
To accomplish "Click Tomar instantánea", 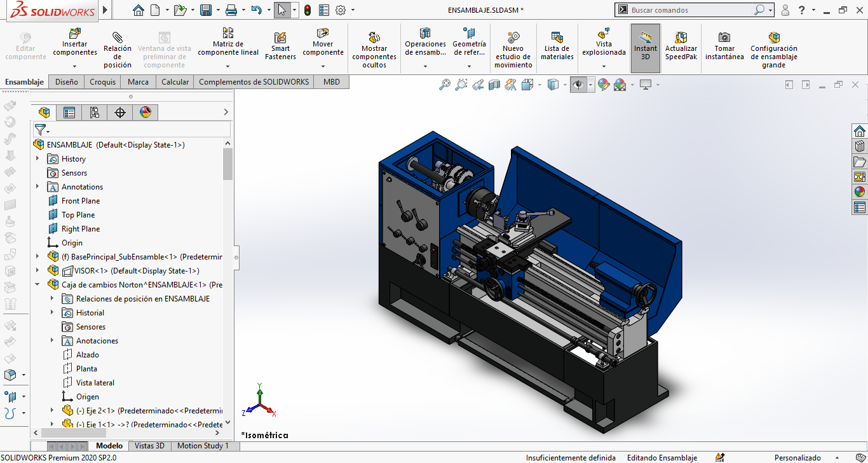I will [724, 46].
